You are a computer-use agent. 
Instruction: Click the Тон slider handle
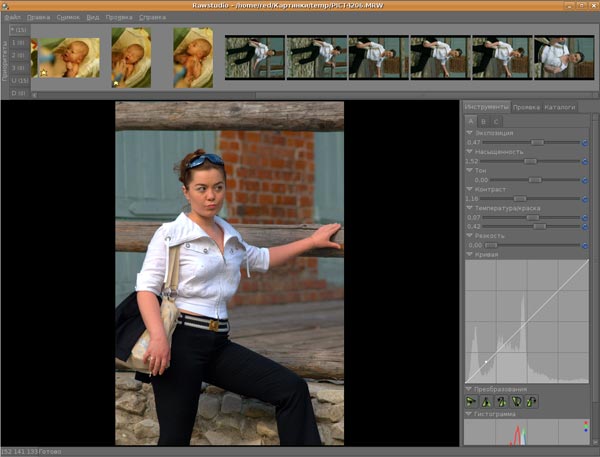(535, 180)
